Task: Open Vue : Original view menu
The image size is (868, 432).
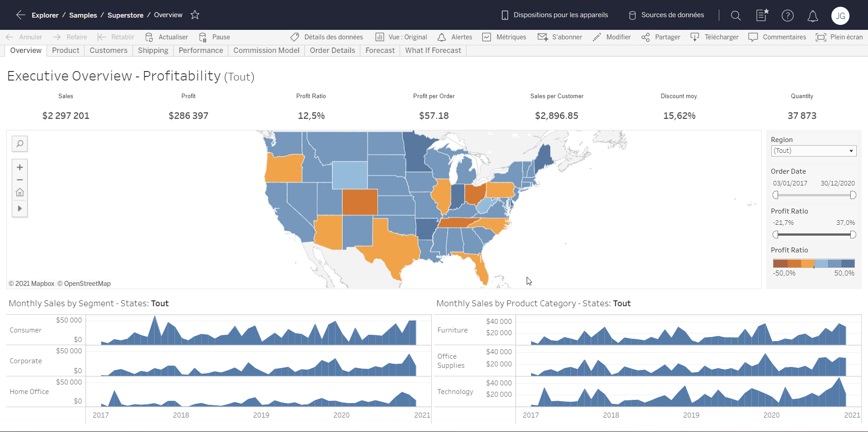Action: point(401,37)
